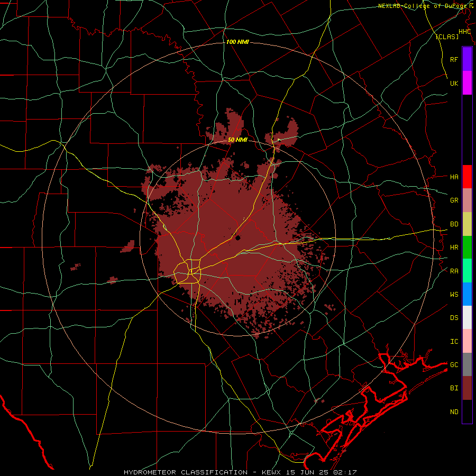The height and width of the screenshot is (476, 476).
Task: Click the ND legend label
Action: [454, 412]
